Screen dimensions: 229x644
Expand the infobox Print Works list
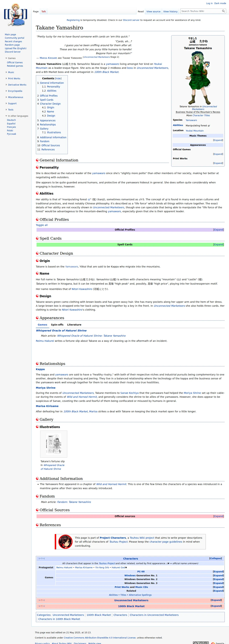pos(218,163)
